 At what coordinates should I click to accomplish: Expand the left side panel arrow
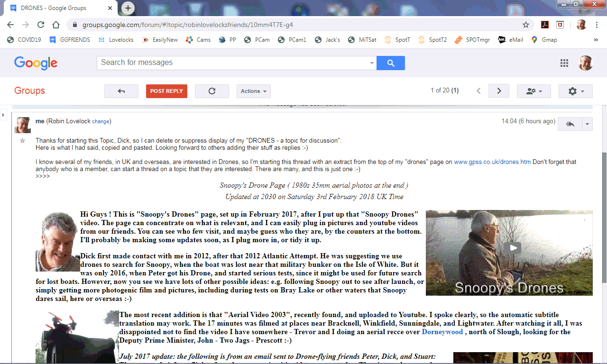tap(3, 115)
